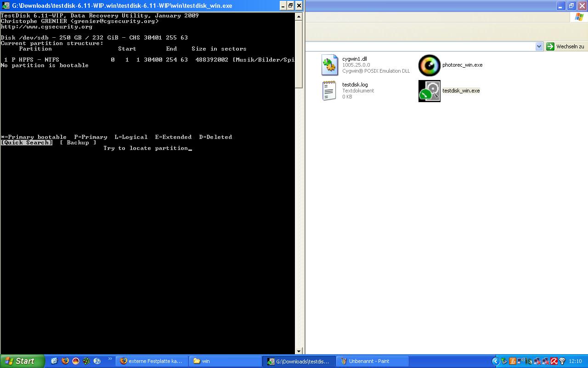Switch to 'Unbenannt - Paint' taskbar button
This screenshot has width=588, height=368.
pos(373,361)
